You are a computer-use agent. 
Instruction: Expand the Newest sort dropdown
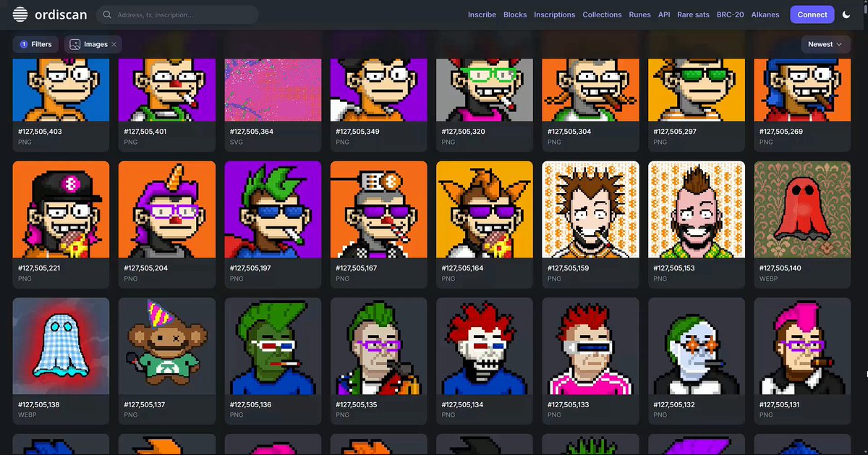[825, 44]
